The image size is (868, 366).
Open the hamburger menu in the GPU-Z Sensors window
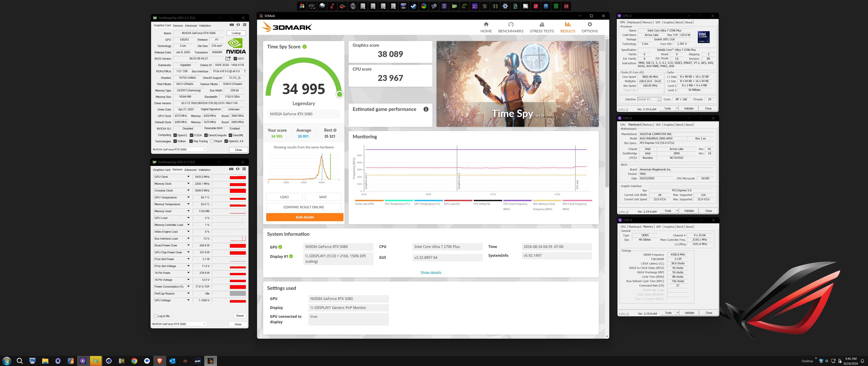tap(244, 169)
